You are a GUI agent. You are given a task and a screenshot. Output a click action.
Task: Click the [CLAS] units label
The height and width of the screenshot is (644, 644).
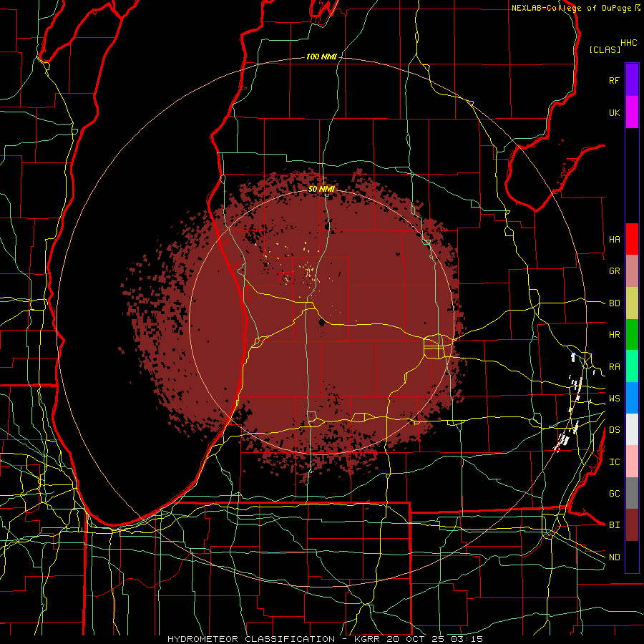tap(605, 49)
